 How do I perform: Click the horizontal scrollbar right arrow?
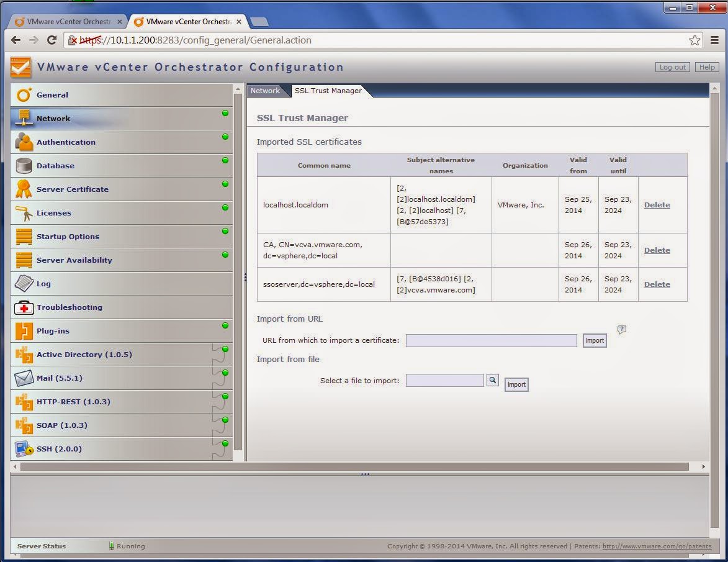coord(703,466)
